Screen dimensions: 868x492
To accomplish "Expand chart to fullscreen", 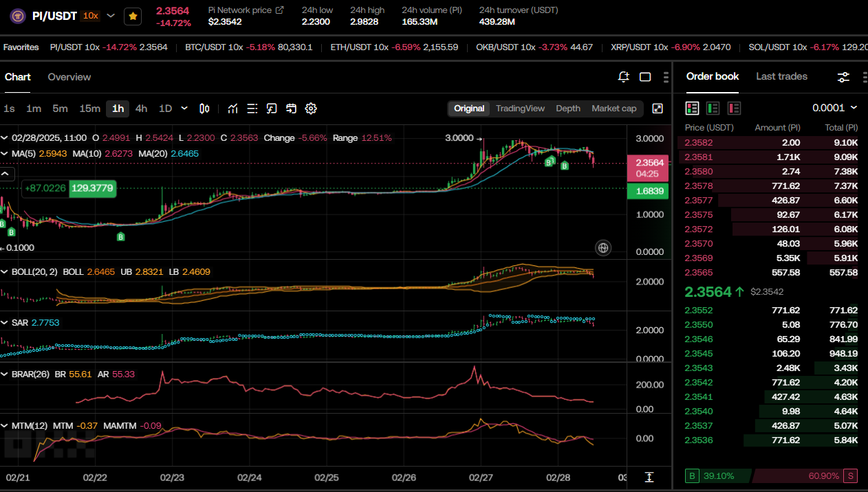I will click(658, 109).
